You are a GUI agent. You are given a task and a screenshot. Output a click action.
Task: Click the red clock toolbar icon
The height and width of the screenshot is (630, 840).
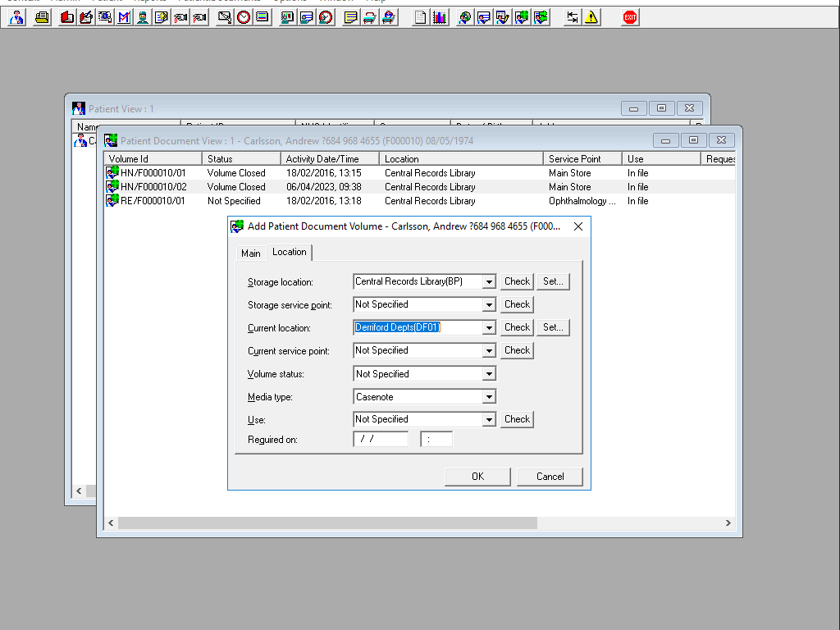click(x=244, y=18)
